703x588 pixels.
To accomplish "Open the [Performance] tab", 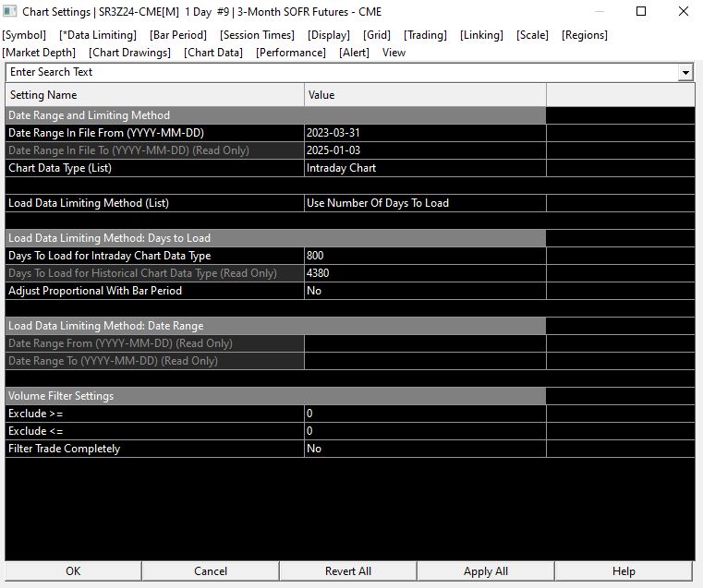I will pyautogui.click(x=290, y=53).
